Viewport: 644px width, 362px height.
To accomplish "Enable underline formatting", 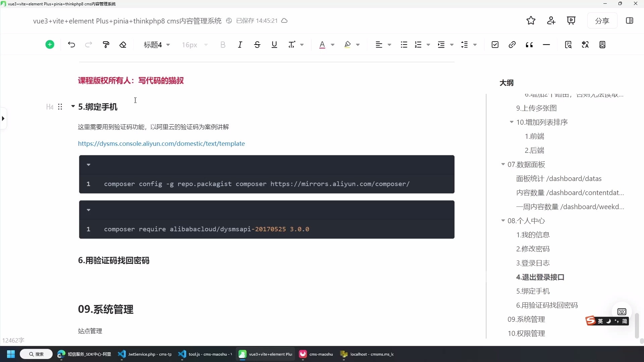I will pos(274,45).
